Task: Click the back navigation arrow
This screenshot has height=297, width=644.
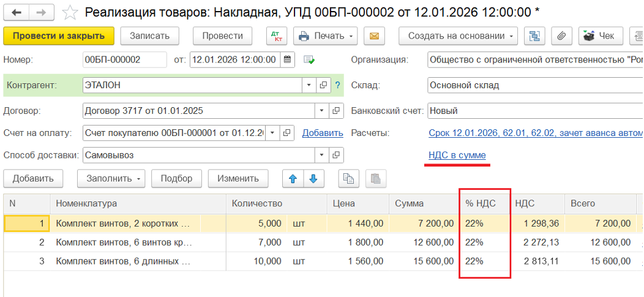Action: (x=17, y=12)
